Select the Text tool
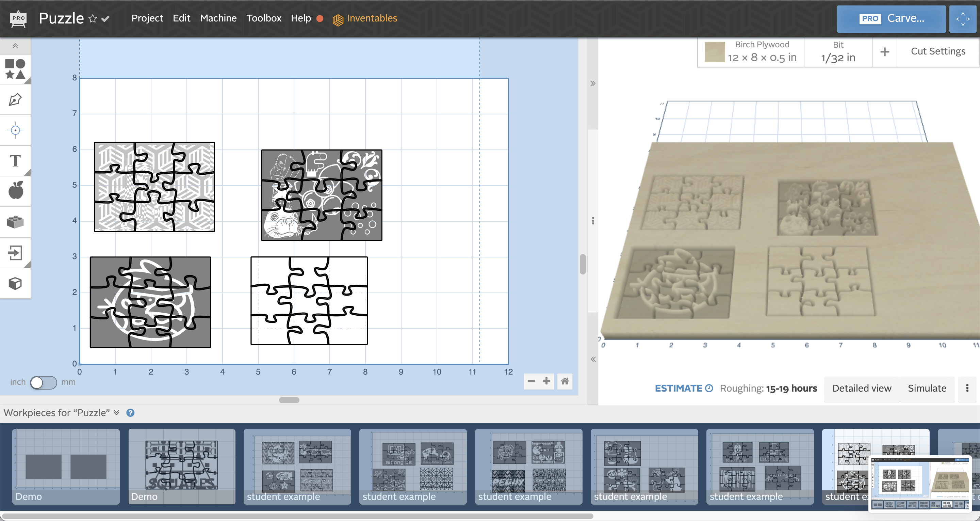 (x=15, y=161)
